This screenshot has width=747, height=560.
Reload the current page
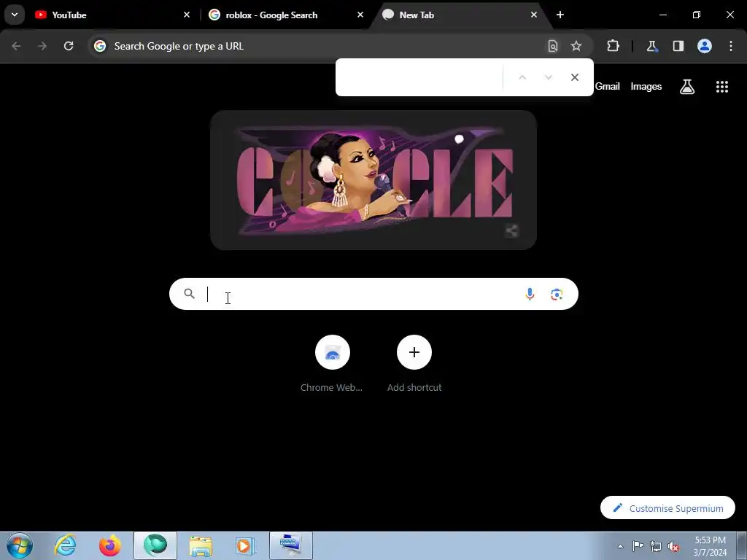coord(69,46)
